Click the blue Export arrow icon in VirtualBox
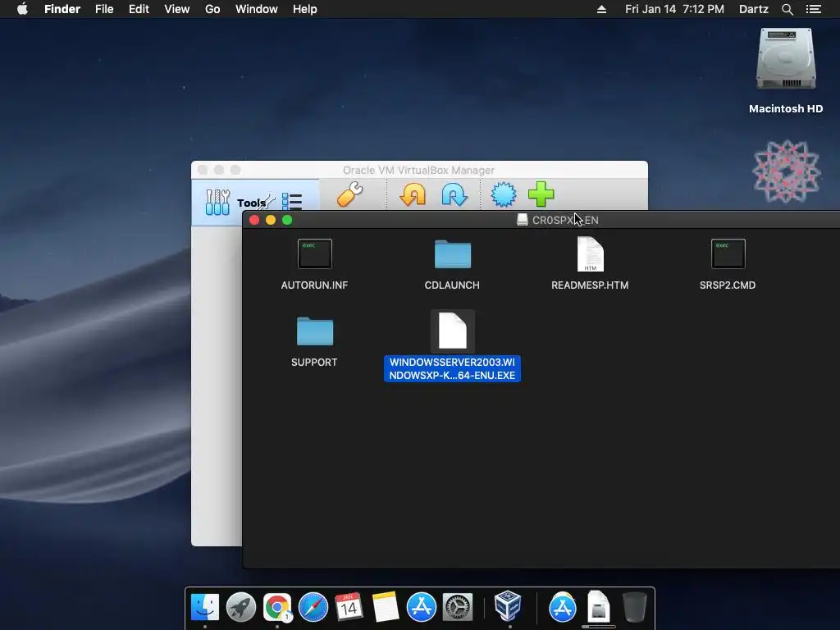Screen dimensions: 840x630 (x=454, y=194)
